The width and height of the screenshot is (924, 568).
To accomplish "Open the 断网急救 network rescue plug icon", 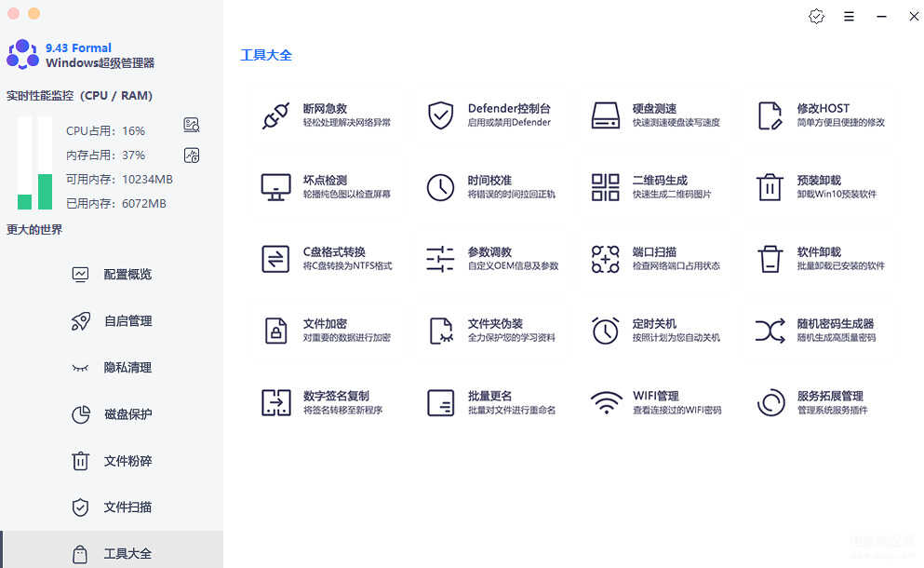I will point(275,115).
